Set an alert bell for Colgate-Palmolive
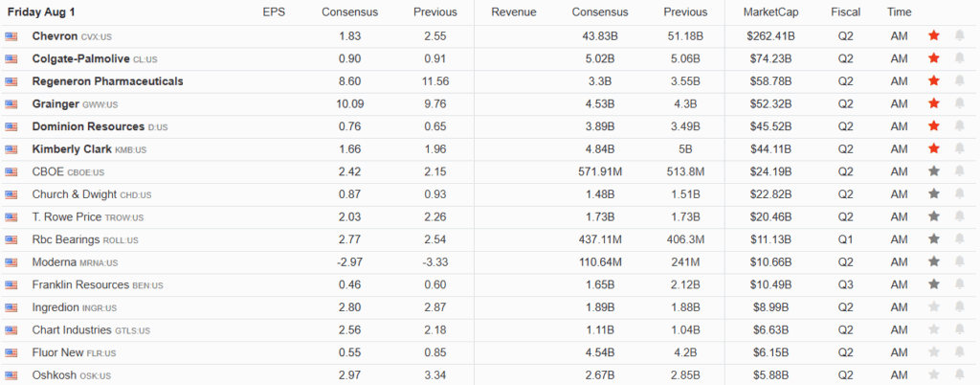This screenshot has height=385, width=980. click(x=959, y=58)
